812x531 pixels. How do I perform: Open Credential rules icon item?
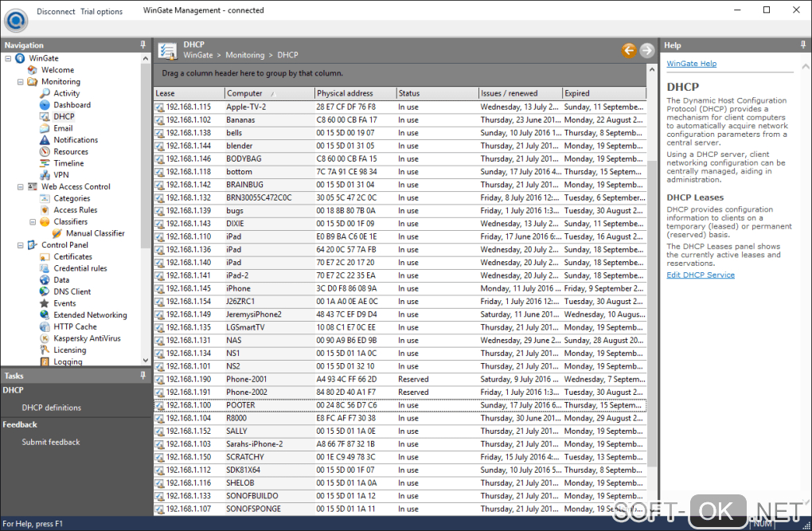(x=45, y=268)
